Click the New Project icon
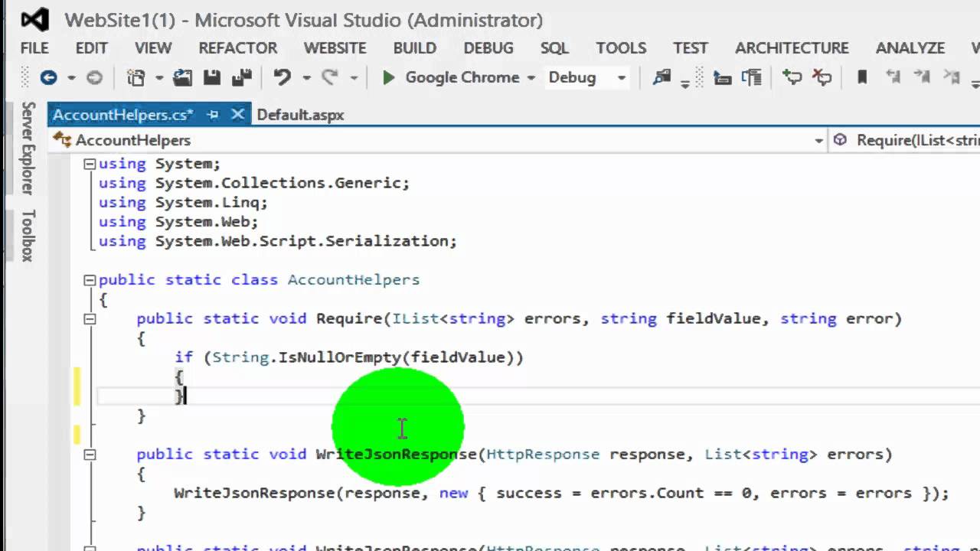This screenshot has width=980, height=551. [136, 77]
